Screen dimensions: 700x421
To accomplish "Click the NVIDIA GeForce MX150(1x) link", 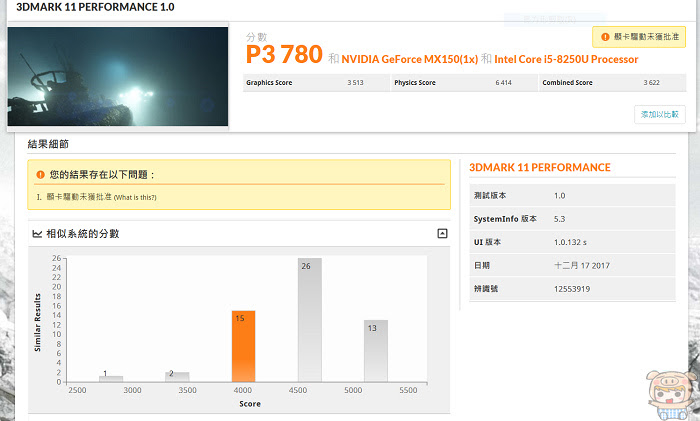I will pyautogui.click(x=409, y=59).
